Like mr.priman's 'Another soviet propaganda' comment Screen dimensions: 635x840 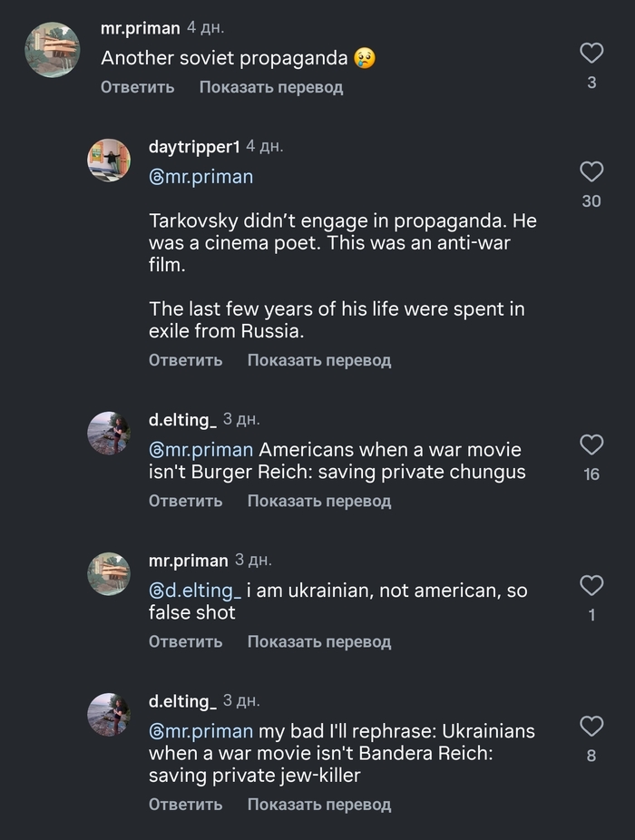(x=591, y=54)
